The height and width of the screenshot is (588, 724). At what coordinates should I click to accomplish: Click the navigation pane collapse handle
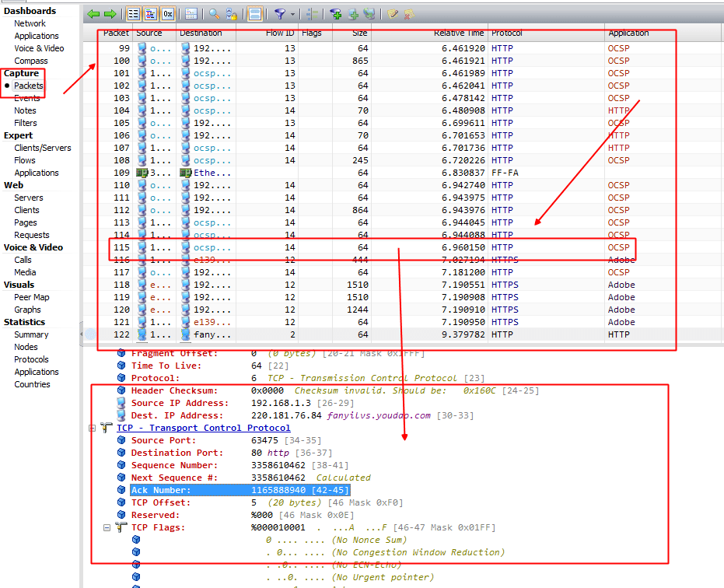82,334
